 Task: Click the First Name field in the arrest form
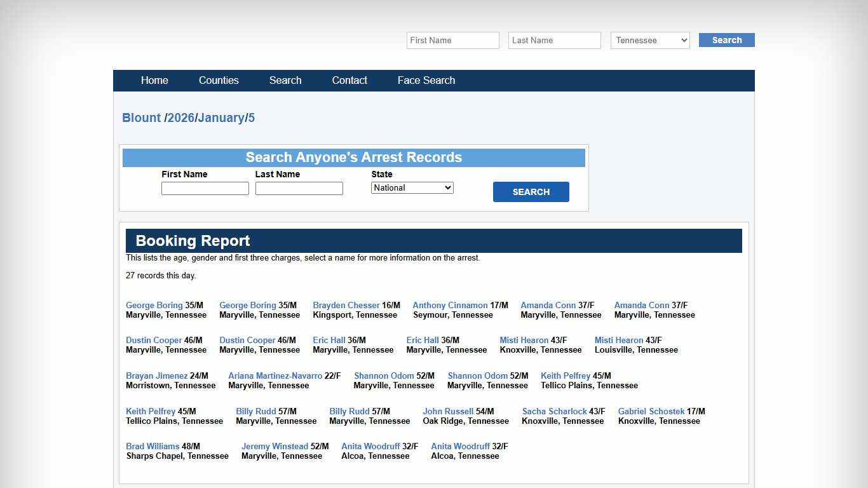[205, 188]
